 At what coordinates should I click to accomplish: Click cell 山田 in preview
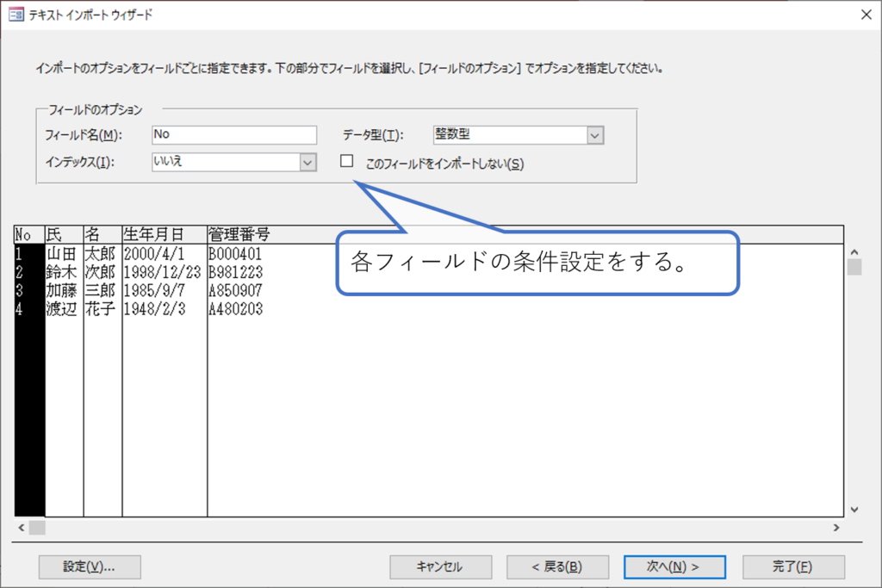click(x=61, y=253)
